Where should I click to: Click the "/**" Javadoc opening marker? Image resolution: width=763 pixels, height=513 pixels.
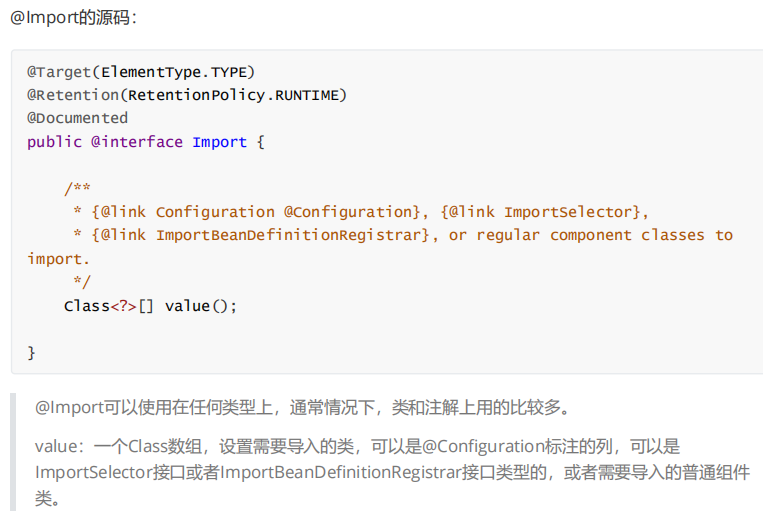77,189
